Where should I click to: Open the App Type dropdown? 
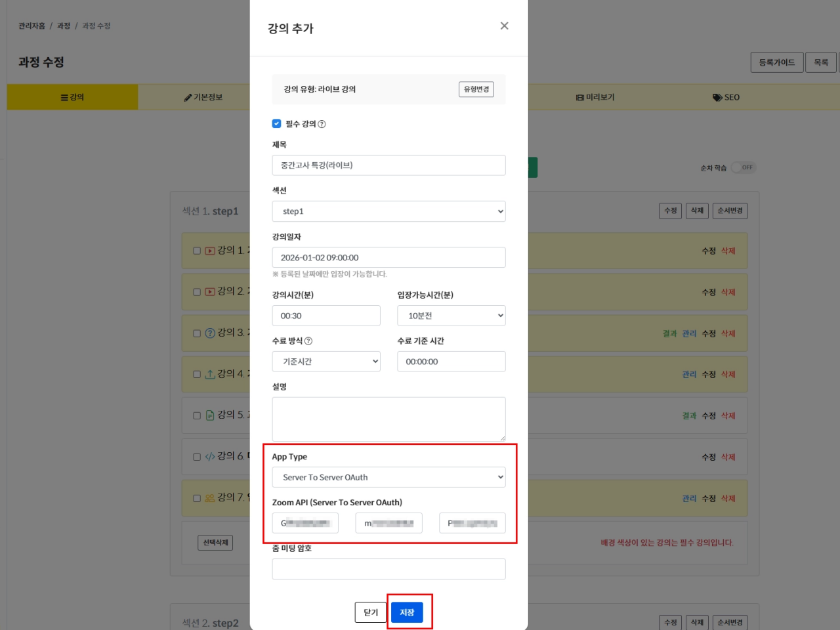(388, 477)
